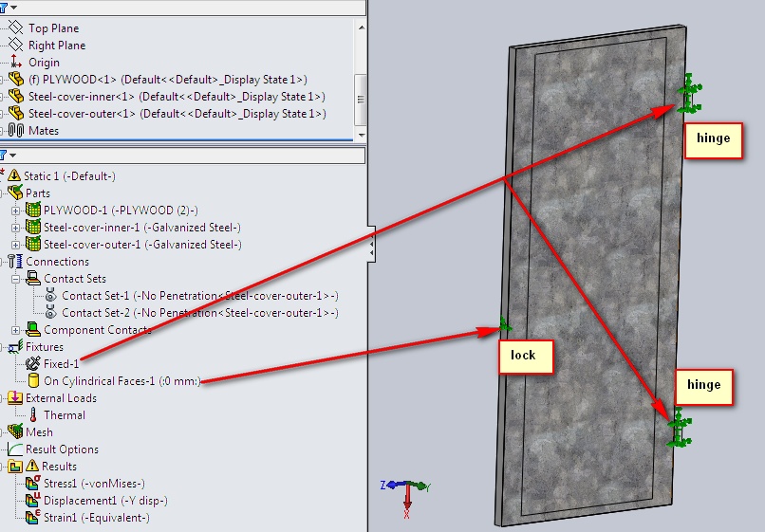Click the Right Plane icon
Screen dimensions: 765x532
click(x=15, y=45)
